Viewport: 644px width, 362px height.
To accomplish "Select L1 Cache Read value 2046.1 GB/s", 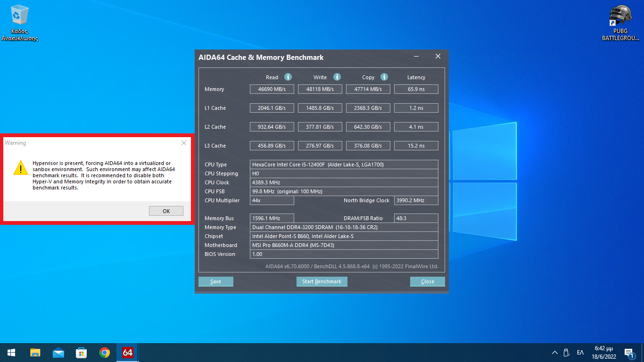I will (272, 108).
